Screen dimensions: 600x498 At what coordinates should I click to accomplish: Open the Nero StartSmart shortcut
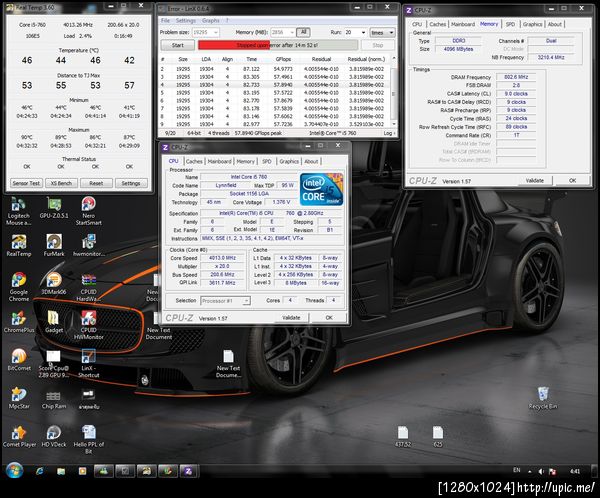(88, 211)
